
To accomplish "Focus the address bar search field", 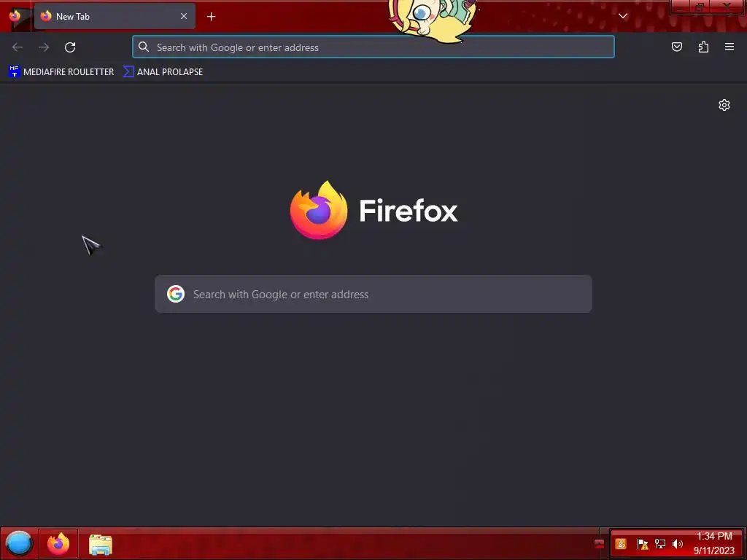I will click(x=373, y=47).
